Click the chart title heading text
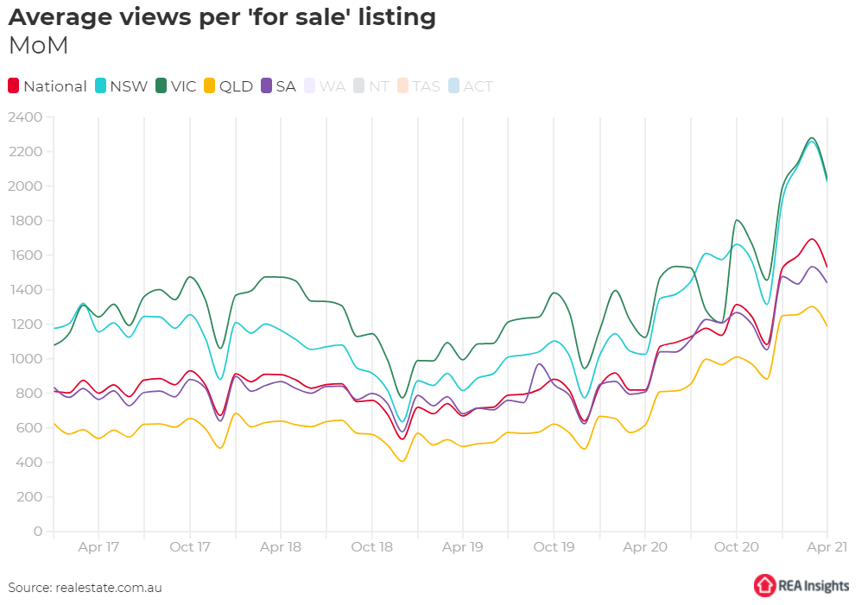This screenshot has width=868, height=605. click(x=222, y=17)
